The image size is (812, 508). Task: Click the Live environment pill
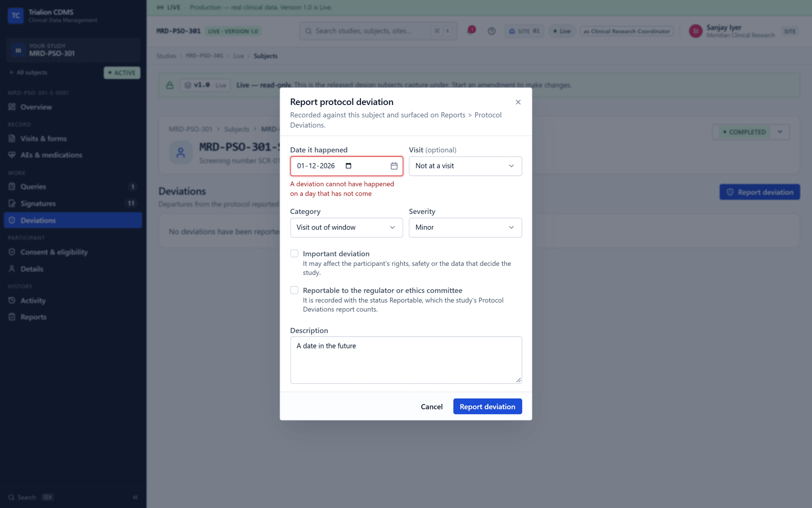(562, 31)
